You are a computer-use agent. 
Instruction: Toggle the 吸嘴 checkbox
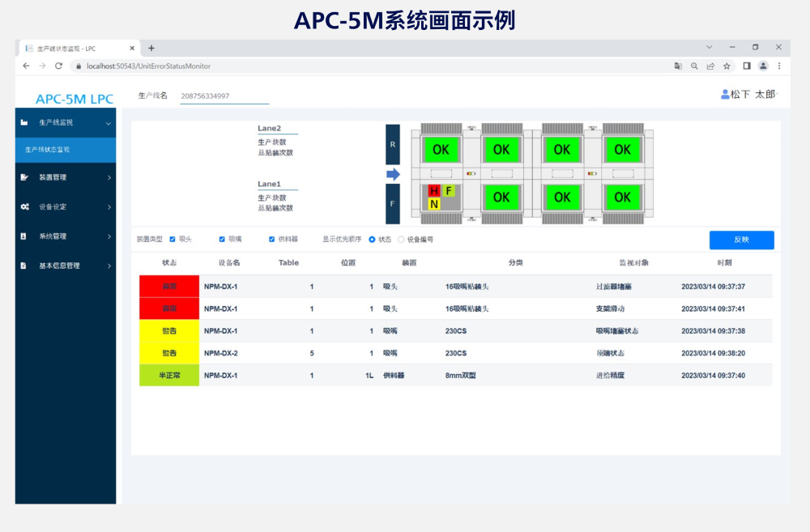coord(222,239)
